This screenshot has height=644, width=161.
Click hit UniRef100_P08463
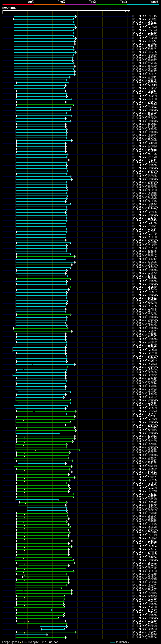[x=144, y=571]
